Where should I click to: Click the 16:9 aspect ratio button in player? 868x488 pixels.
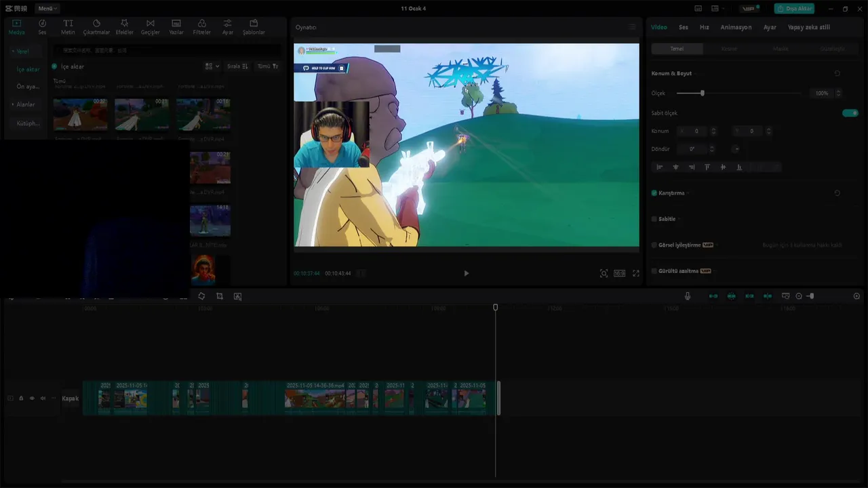(619, 273)
